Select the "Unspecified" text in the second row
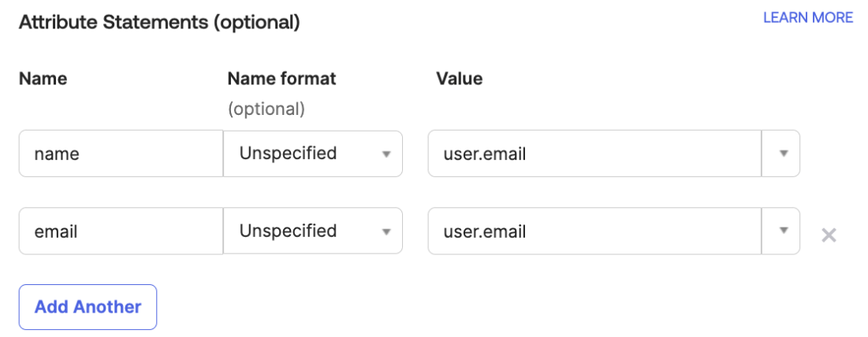Screen dimensions: 868x337 288,231
